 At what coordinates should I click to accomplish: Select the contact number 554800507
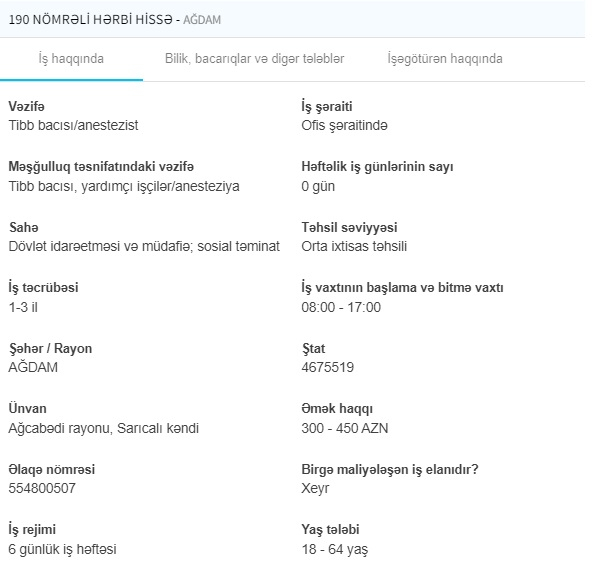click(42, 488)
